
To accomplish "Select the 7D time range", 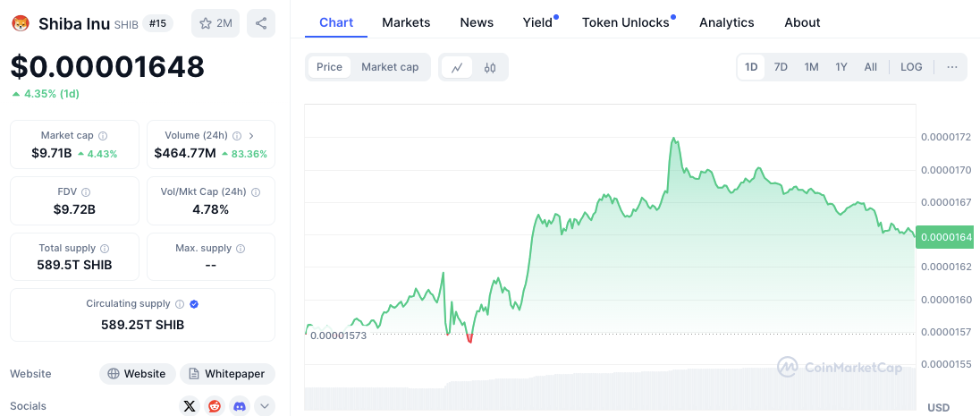I will point(781,67).
